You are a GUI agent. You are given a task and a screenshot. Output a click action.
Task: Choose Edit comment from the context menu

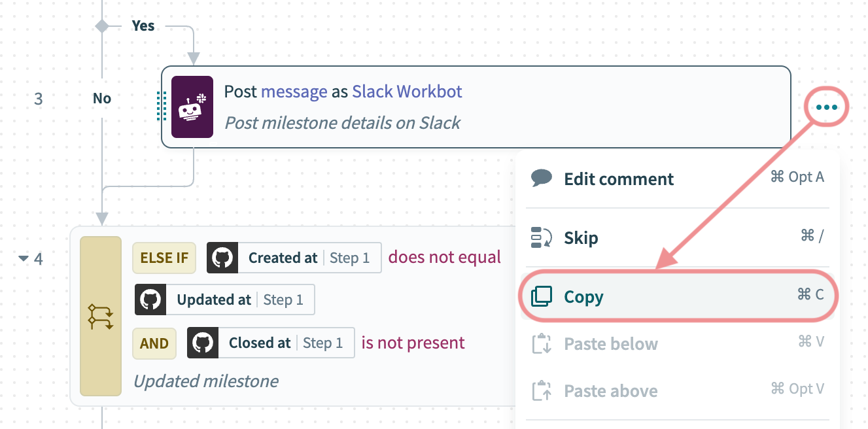(x=618, y=179)
